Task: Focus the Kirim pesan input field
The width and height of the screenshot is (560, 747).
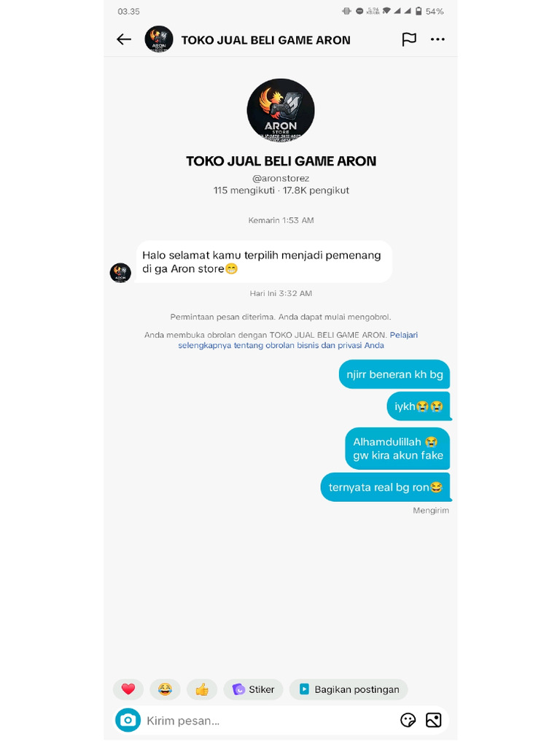Action: 269,720
